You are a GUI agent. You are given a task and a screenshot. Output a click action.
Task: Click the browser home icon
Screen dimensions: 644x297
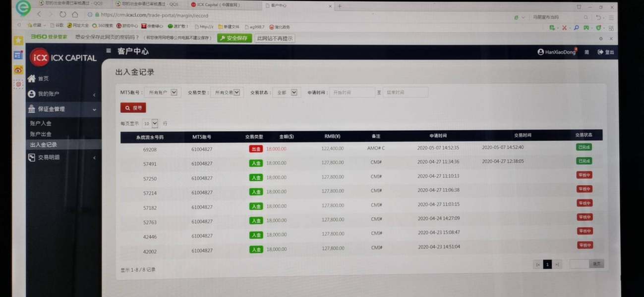pyautogui.click(x=74, y=15)
